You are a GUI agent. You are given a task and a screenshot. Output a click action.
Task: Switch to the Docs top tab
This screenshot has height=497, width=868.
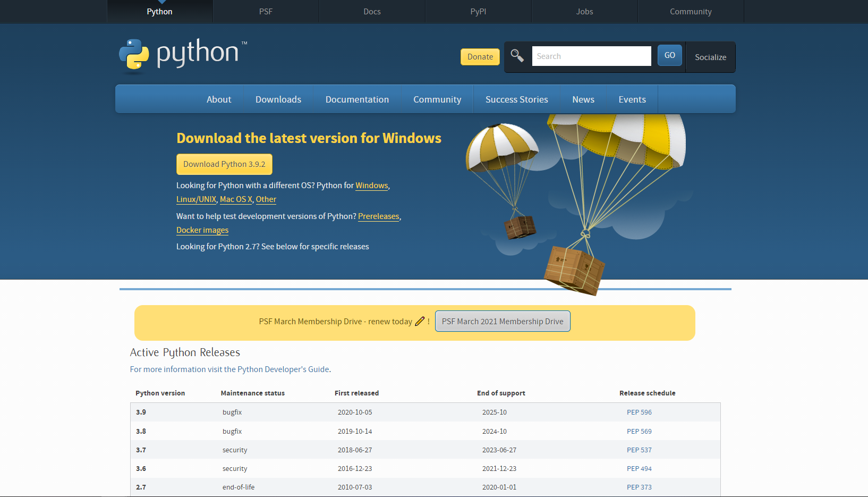click(372, 11)
